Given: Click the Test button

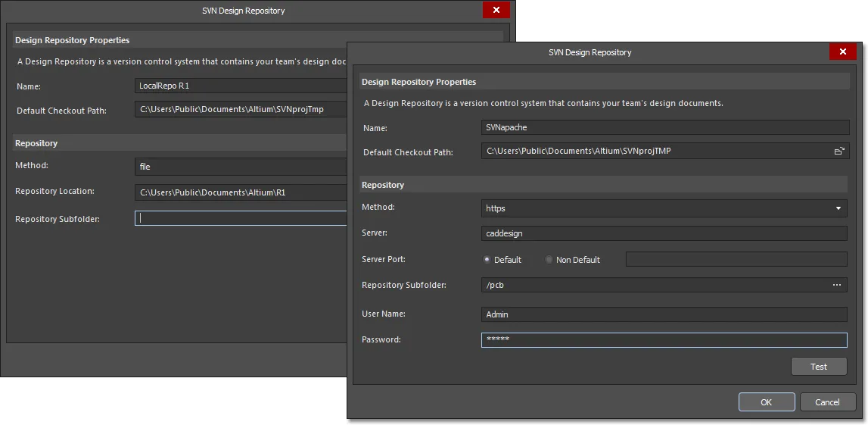Looking at the screenshot, I should pyautogui.click(x=819, y=366).
